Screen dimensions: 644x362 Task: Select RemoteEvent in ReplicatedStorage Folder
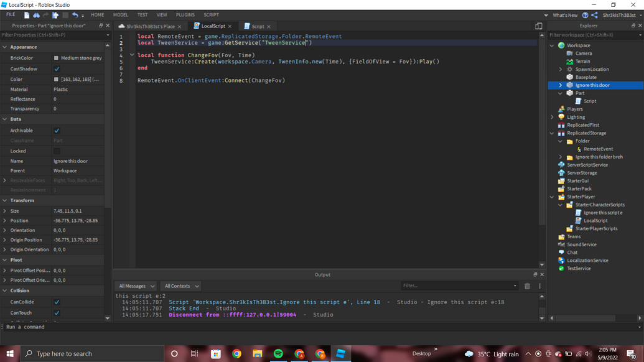pyautogui.click(x=598, y=149)
